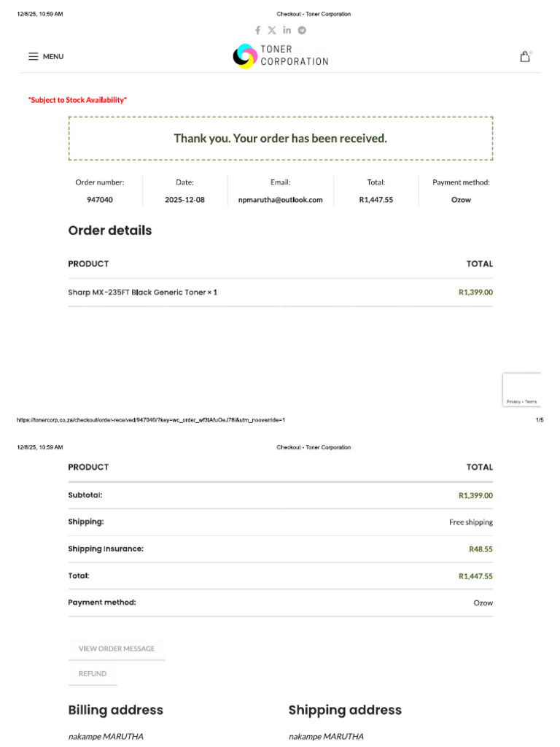
Task: Click the reCAPTCHA privacy badge
Action: click(521, 390)
